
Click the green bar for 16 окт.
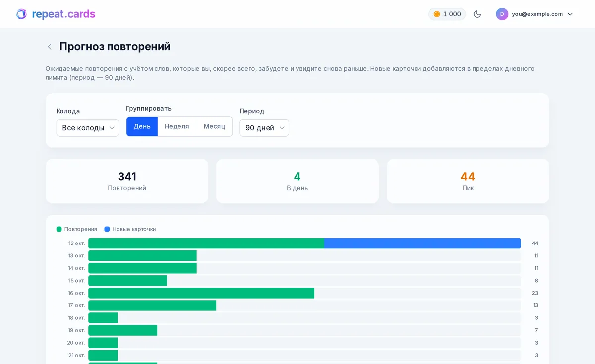coord(201,293)
